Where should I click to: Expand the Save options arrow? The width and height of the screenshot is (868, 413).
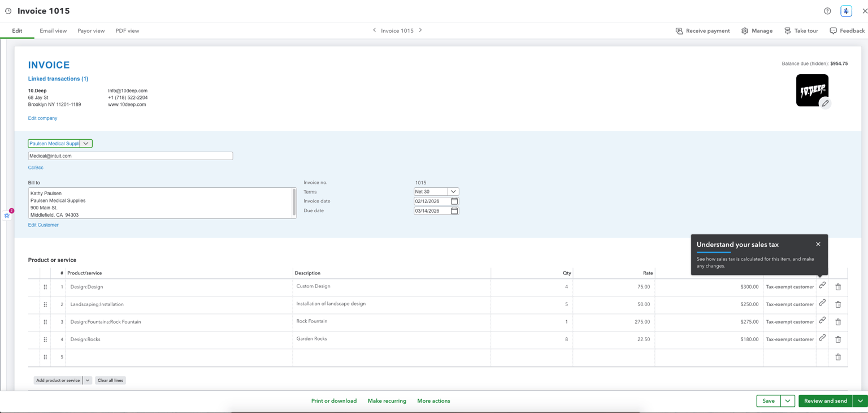coord(788,401)
